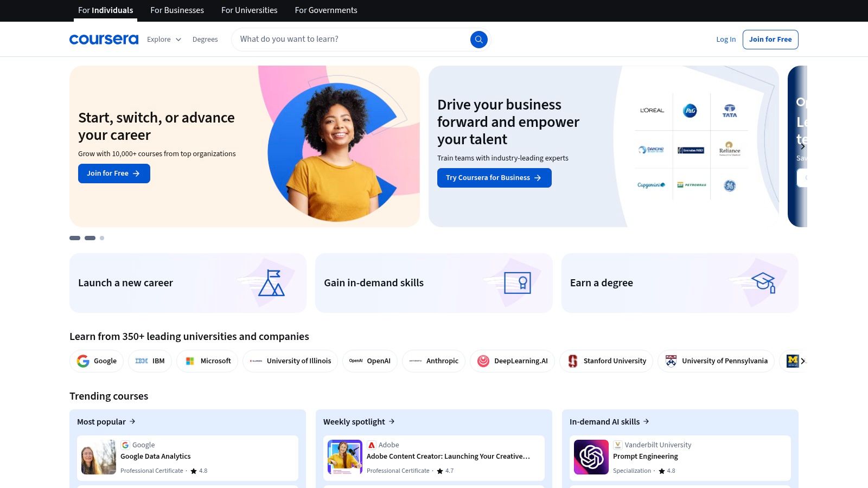Viewport: 868px width, 488px height.
Task: Click the Coursera logo
Action: point(104,39)
